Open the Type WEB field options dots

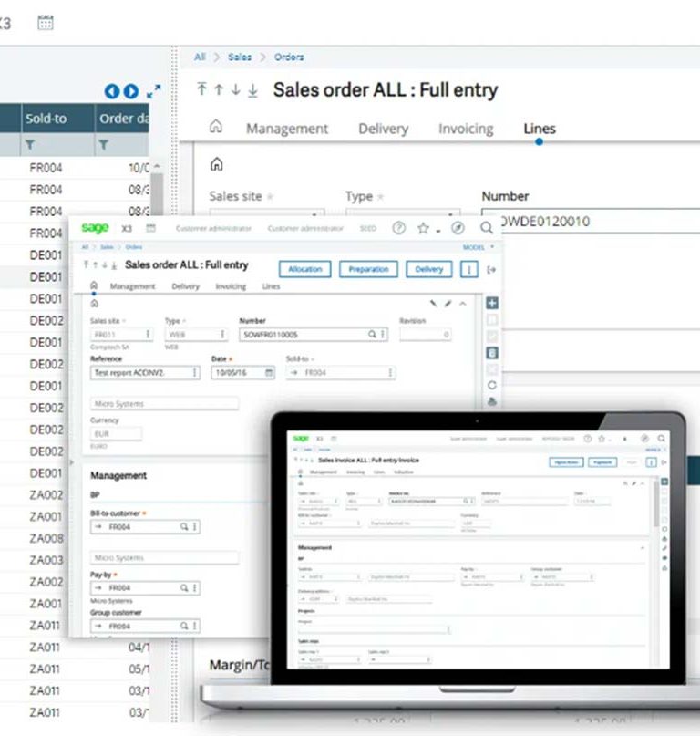222,334
